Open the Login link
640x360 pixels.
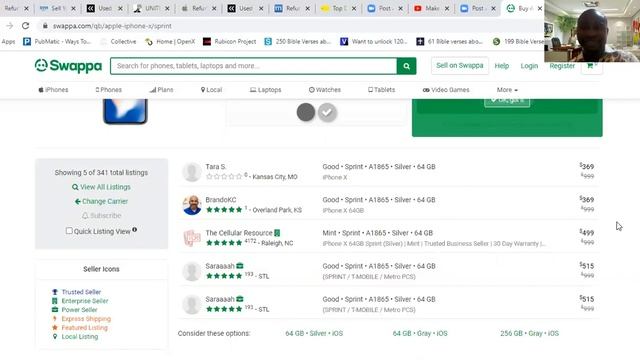pyautogui.click(x=529, y=66)
